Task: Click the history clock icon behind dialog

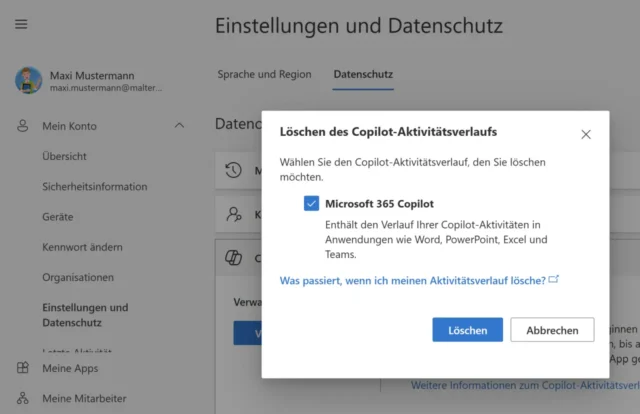Action: point(233,170)
